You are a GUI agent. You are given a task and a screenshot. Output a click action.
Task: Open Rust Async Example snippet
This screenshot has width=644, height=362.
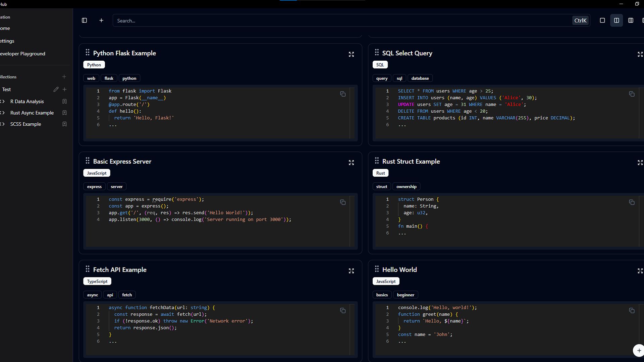(32, 113)
